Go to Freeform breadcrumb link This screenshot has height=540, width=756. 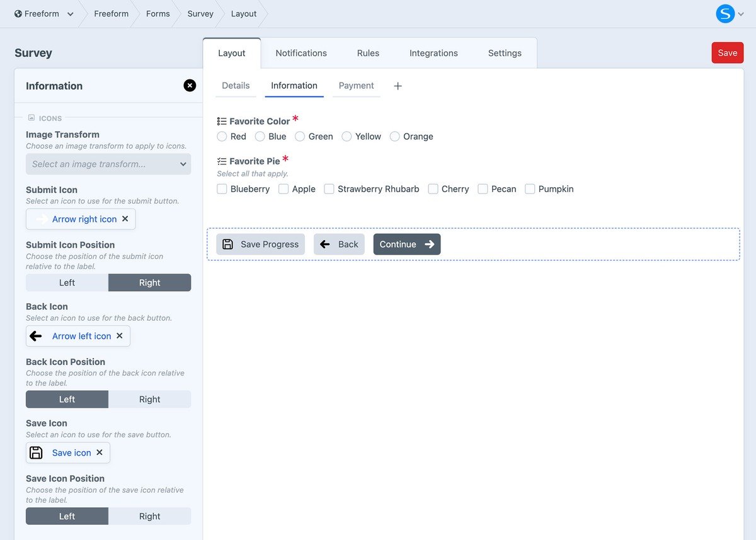112,14
